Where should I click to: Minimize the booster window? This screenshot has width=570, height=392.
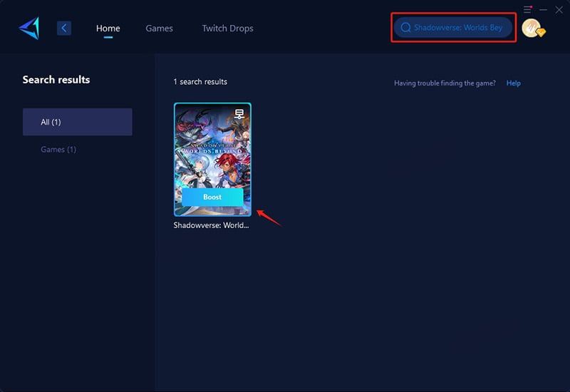(544, 10)
